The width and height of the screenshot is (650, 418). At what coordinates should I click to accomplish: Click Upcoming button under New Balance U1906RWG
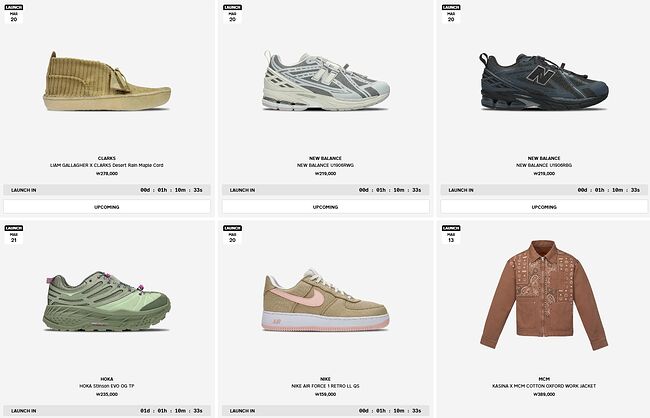pos(325,207)
